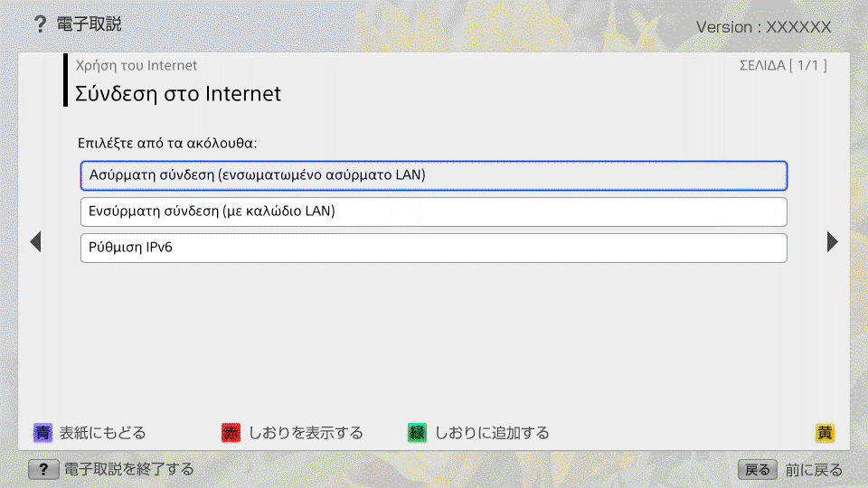The image size is (868, 488).
Task: Click しおりに追加する to add bookmark
Action: [x=492, y=433]
